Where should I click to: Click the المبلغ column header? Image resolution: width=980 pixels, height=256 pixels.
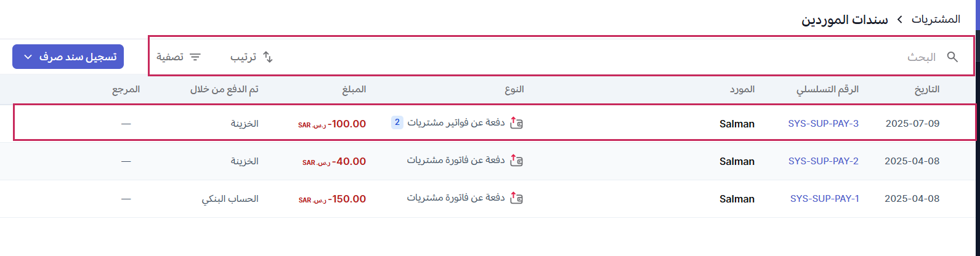point(354,89)
